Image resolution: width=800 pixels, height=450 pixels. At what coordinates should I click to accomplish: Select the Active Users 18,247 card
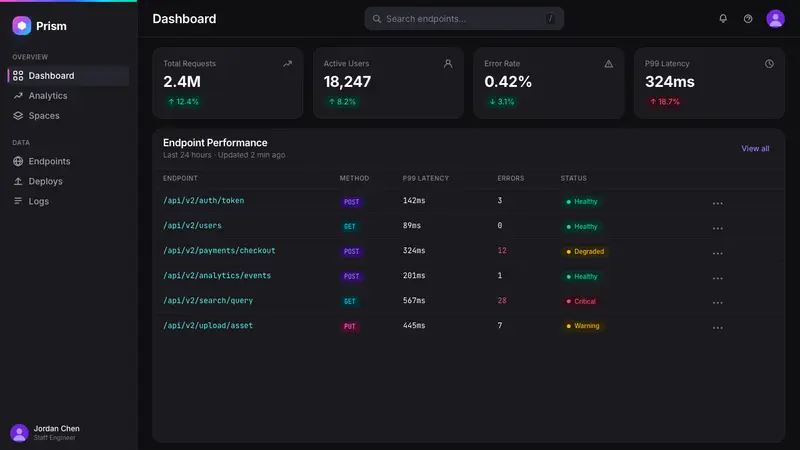click(x=388, y=83)
